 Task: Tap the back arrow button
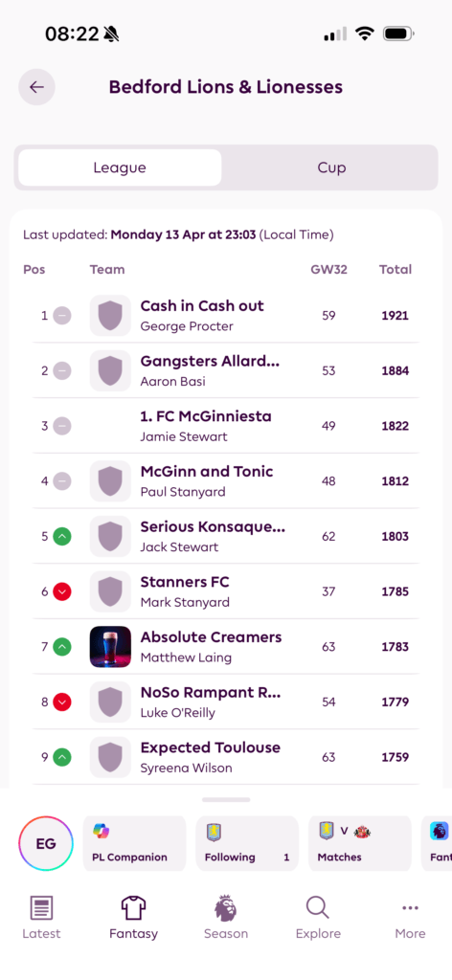pyautogui.click(x=37, y=87)
